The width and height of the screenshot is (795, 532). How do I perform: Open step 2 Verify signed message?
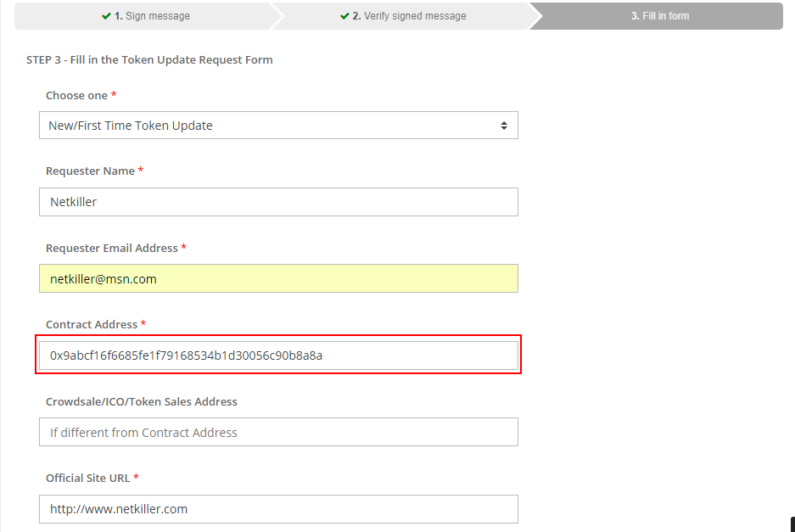(403, 16)
